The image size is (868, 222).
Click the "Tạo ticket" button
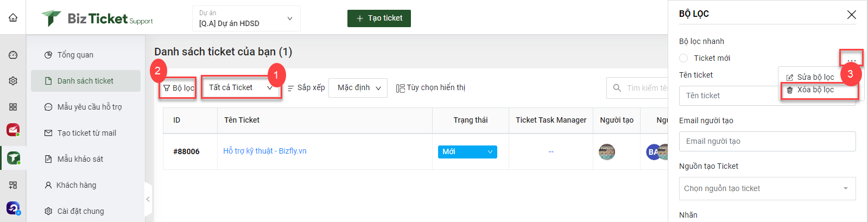pos(379,18)
